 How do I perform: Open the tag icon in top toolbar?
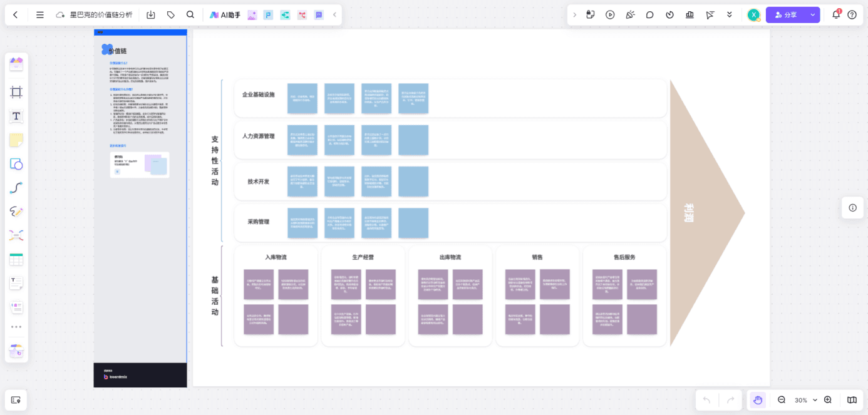click(x=171, y=15)
